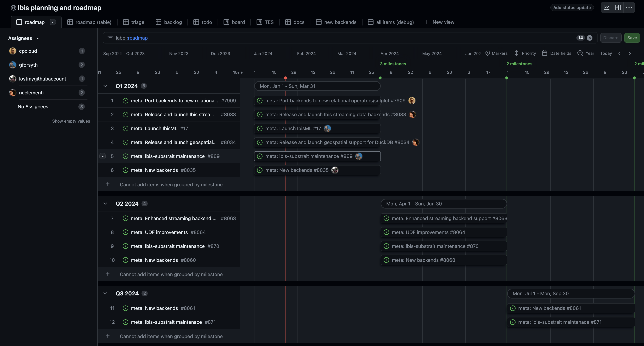644x346 pixels.
Task: Open the TES view tab
Action: click(x=265, y=22)
